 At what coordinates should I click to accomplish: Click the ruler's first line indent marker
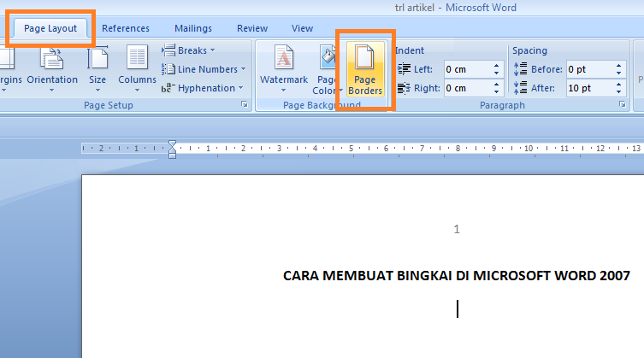172,144
